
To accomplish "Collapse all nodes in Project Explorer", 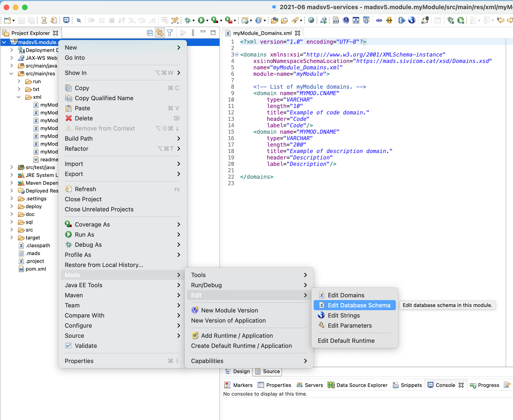I will (x=150, y=32).
